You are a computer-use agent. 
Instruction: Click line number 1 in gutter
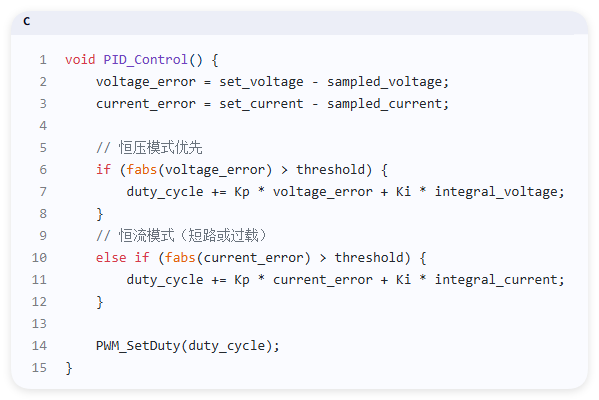[x=43, y=60]
